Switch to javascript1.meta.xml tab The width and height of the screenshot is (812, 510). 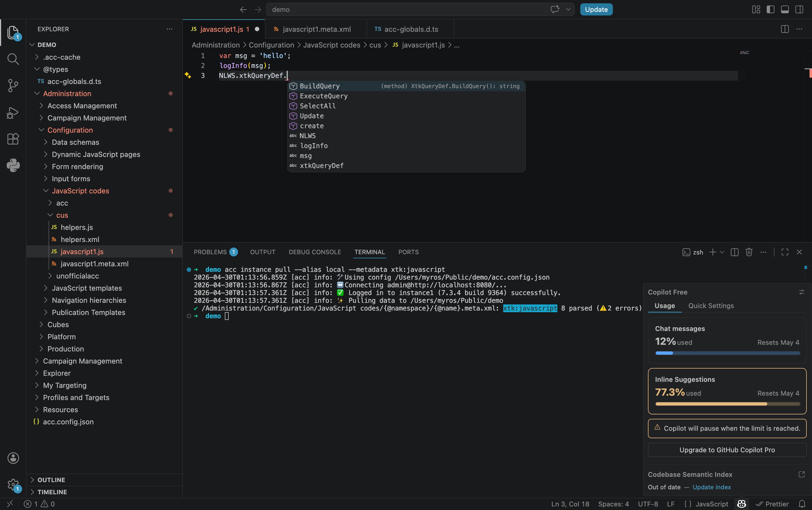click(x=316, y=29)
